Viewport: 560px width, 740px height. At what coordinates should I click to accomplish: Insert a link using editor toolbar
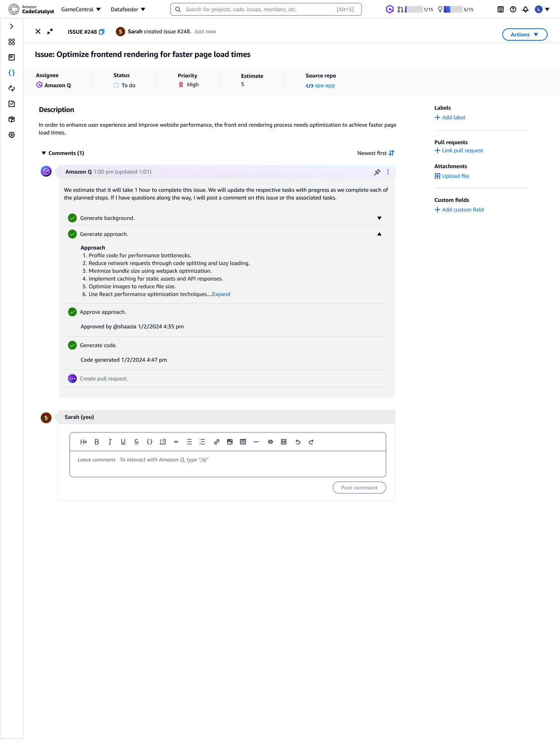(x=217, y=442)
